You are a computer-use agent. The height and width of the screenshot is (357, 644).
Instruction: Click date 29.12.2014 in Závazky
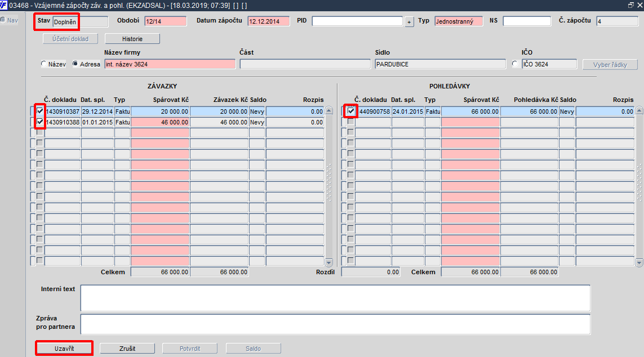[x=97, y=111]
